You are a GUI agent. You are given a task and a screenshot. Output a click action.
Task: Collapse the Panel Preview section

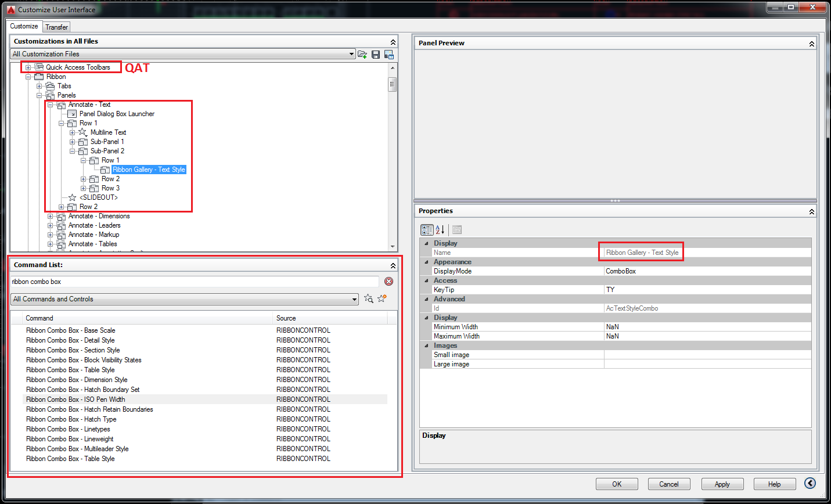click(811, 43)
